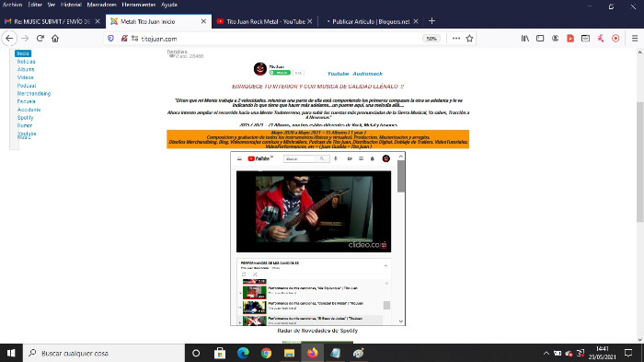Viewport: 644px width, 362px height.
Task: Show hidden system tray icons arrow
Action: [x=546, y=353]
